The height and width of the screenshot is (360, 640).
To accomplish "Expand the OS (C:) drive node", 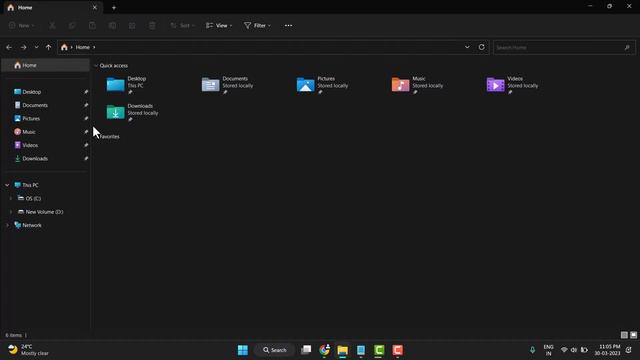I will click(11, 198).
